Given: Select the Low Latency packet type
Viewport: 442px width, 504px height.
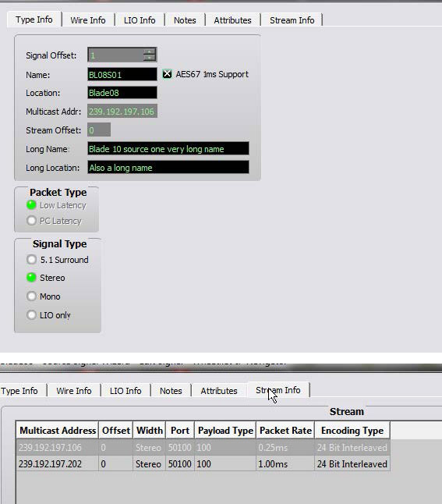Looking at the screenshot, I should point(31,205).
